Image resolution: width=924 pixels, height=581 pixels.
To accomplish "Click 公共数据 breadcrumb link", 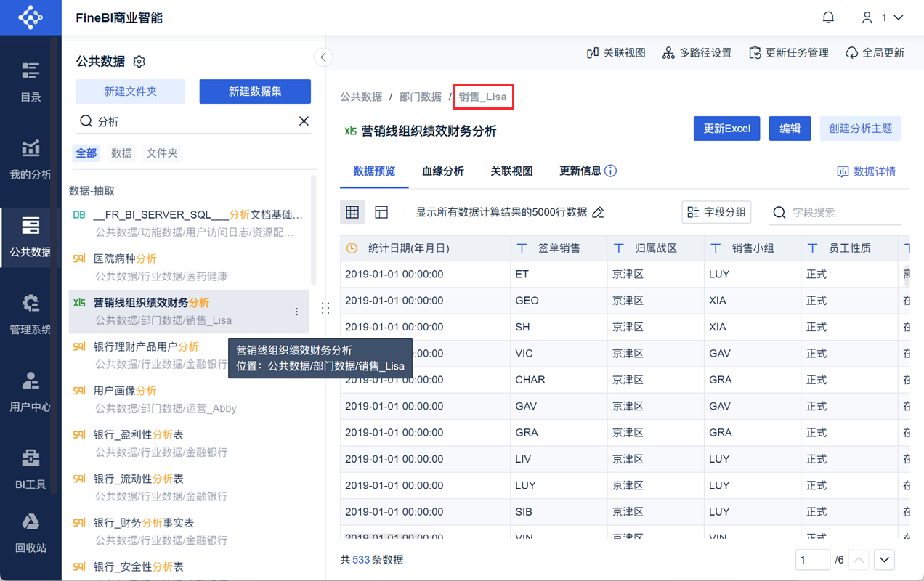I will pos(361,97).
